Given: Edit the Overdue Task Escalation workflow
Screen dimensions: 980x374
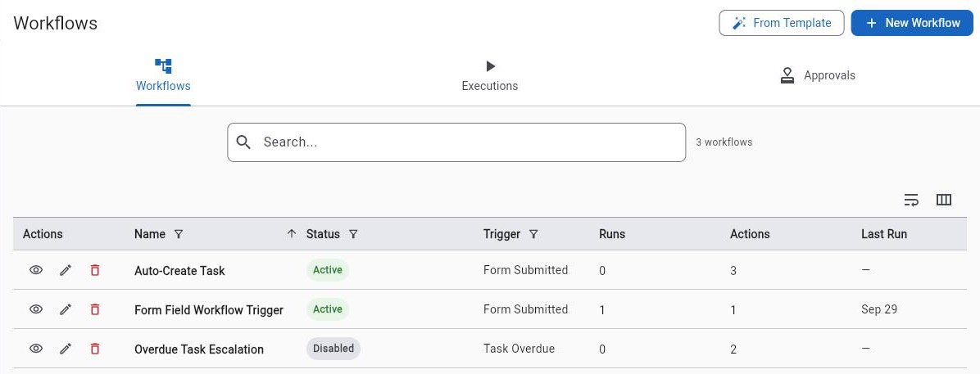Looking at the screenshot, I should tap(66, 349).
